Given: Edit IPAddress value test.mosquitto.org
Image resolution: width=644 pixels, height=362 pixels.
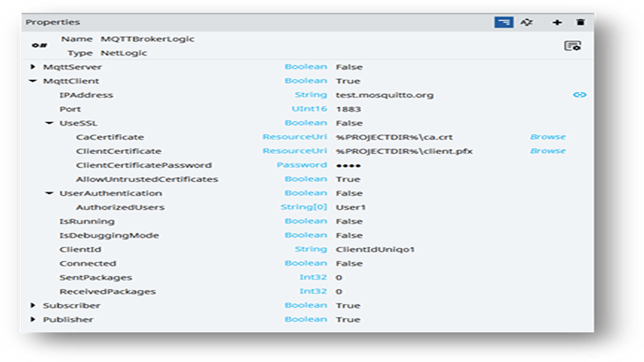Looking at the screenshot, I should (x=385, y=95).
